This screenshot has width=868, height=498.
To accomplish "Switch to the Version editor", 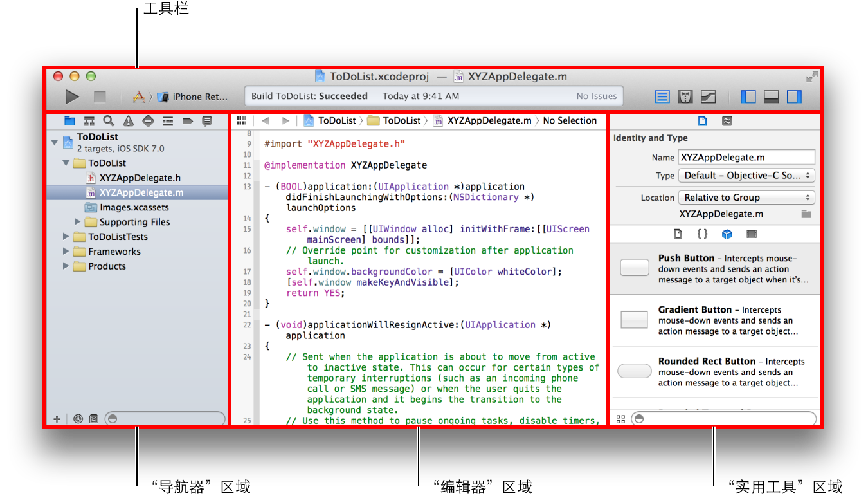I will click(x=708, y=97).
